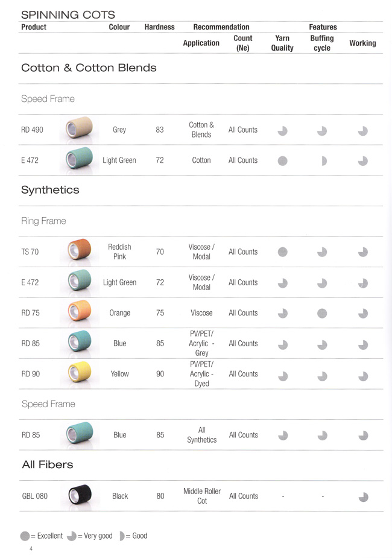392x558 pixels.
Task: Click GBL 080 Working rating icon
Action: (x=363, y=497)
